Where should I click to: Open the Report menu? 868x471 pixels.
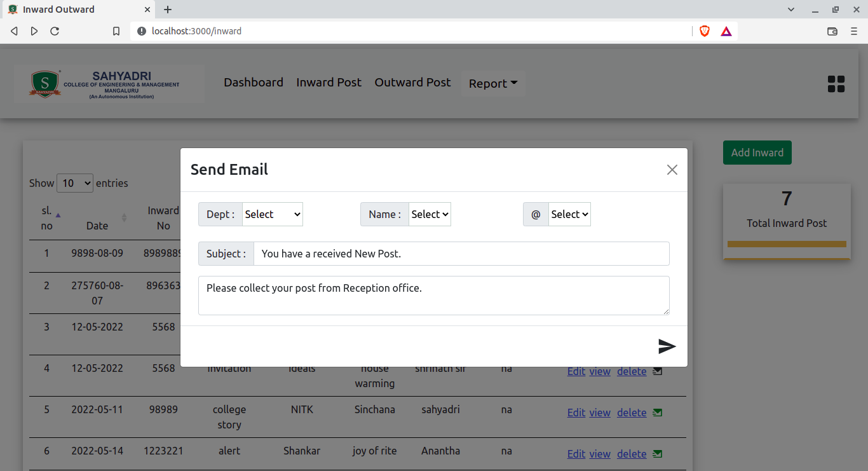coord(492,83)
